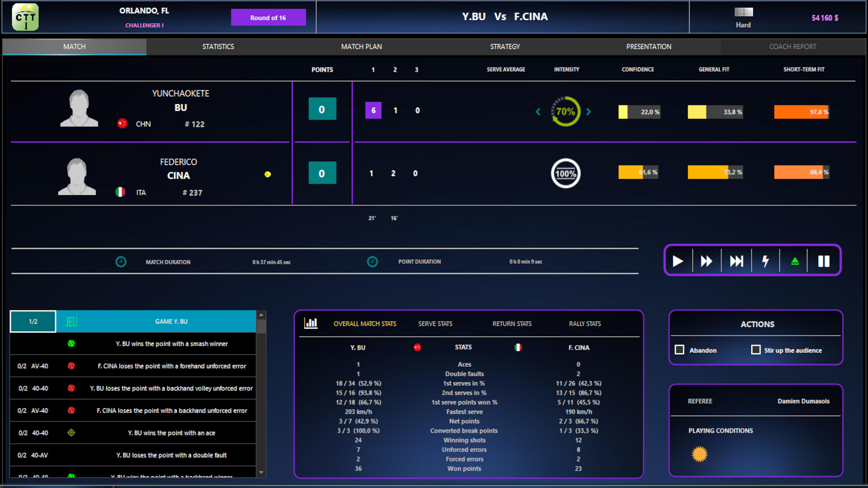The width and height of the screenshot is (868, 488).
Task: Open the STRATEGY tab
Action: 505,47
